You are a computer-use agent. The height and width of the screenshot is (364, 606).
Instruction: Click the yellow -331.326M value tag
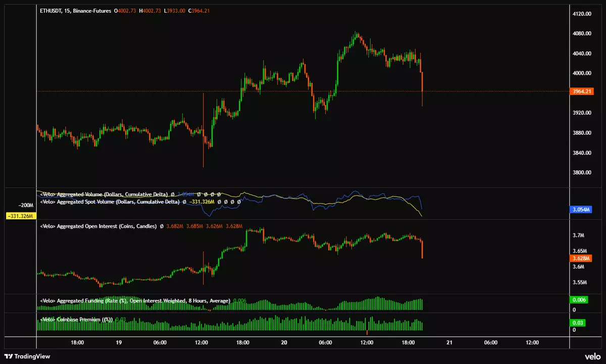point(21,216)
